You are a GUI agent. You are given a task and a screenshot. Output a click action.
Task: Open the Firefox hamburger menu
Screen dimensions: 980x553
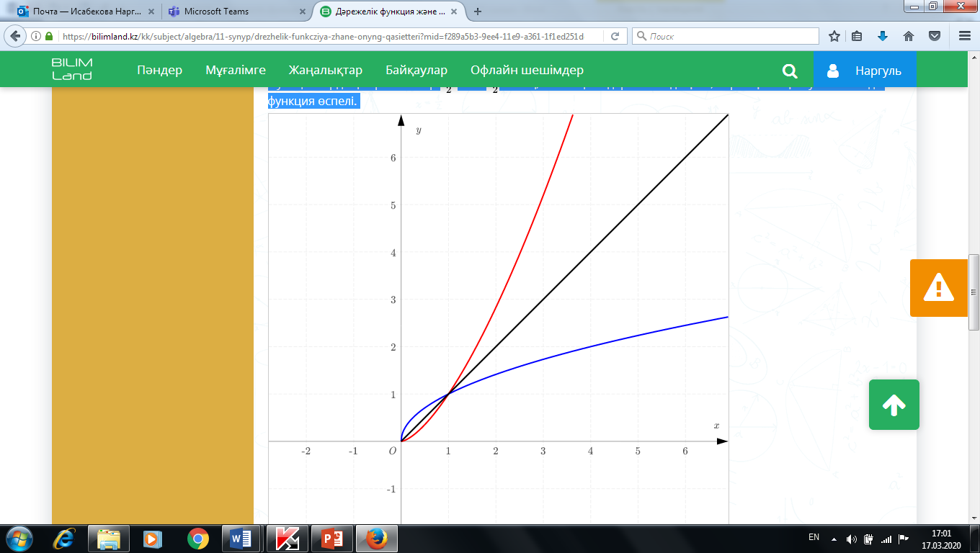965,36
